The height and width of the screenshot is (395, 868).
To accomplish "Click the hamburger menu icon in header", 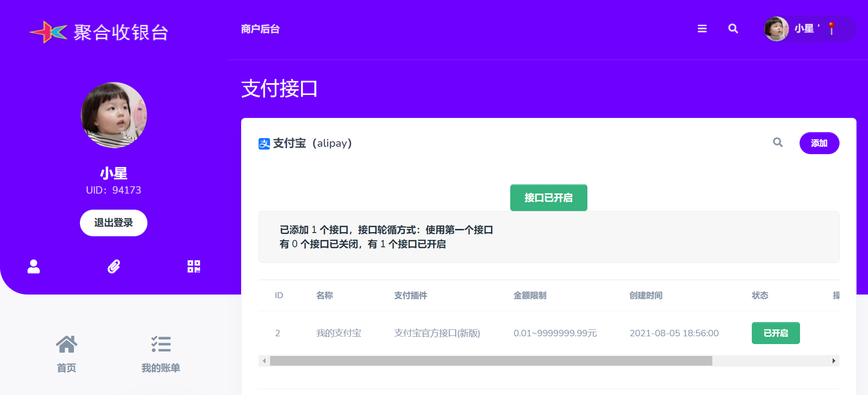I will (702, 29).
